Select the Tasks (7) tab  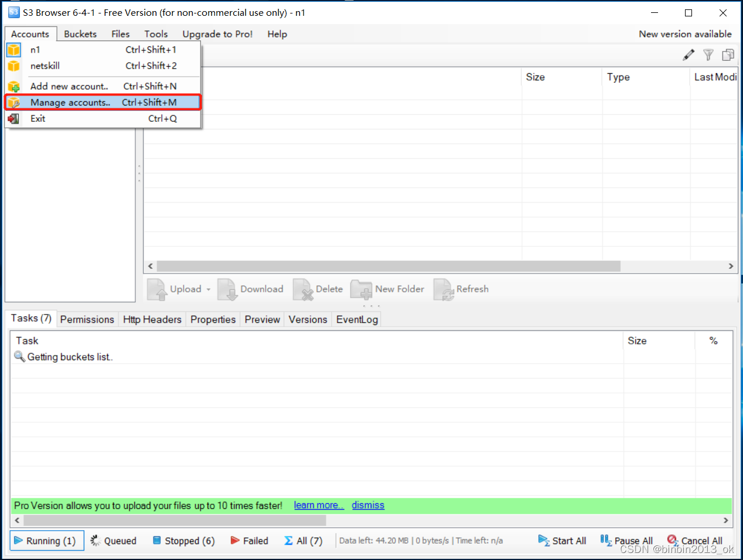pos(31,318)
